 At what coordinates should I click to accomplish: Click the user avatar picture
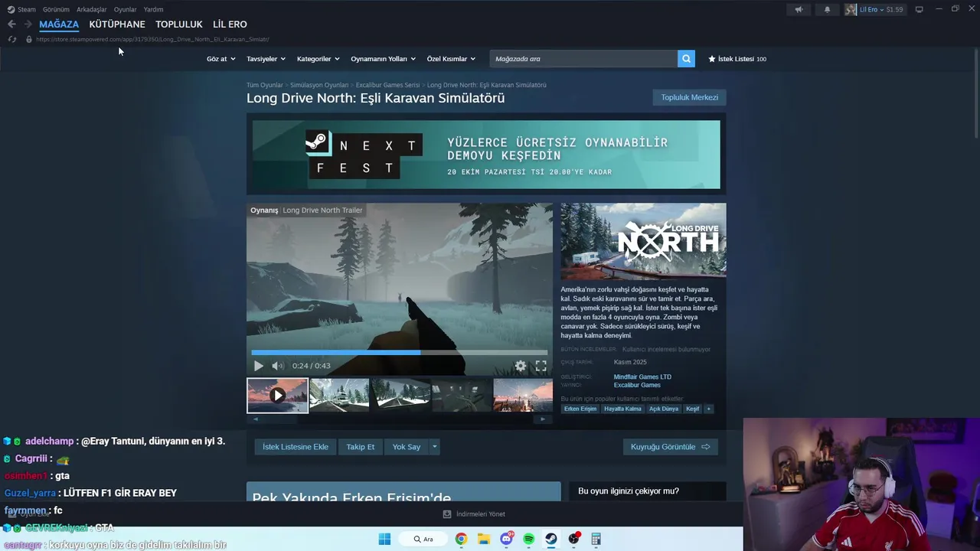tap(851, 9)
